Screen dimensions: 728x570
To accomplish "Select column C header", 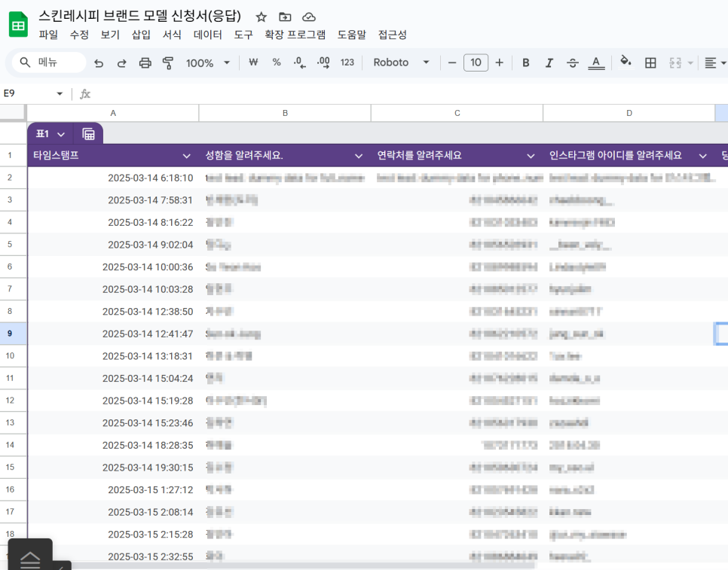I will (x=457, y=113).
